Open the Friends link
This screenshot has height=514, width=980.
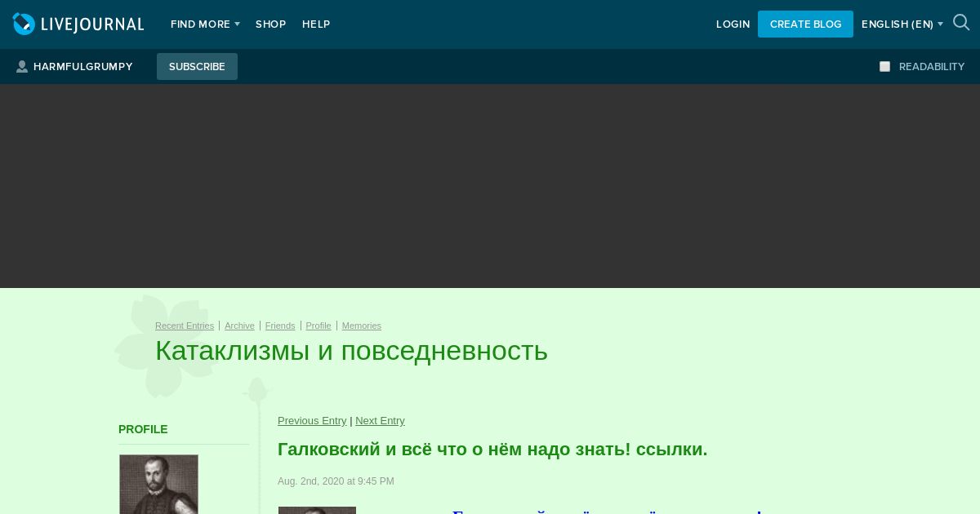pyautogui.click(x=280, y=326)
